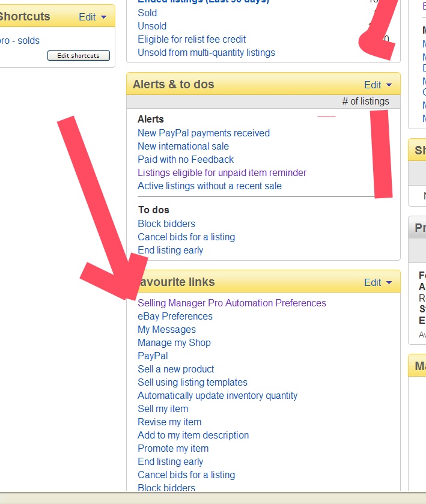Open My Messages from Favourite links

[166, 329]
